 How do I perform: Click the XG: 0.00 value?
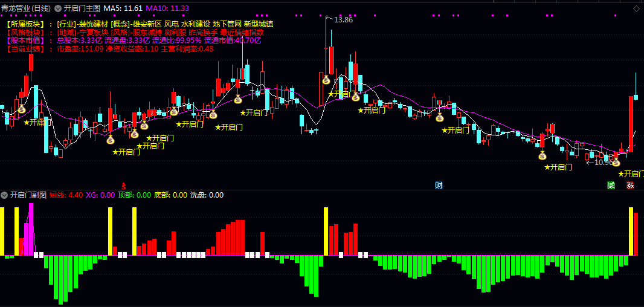click(x=100, y=195)
